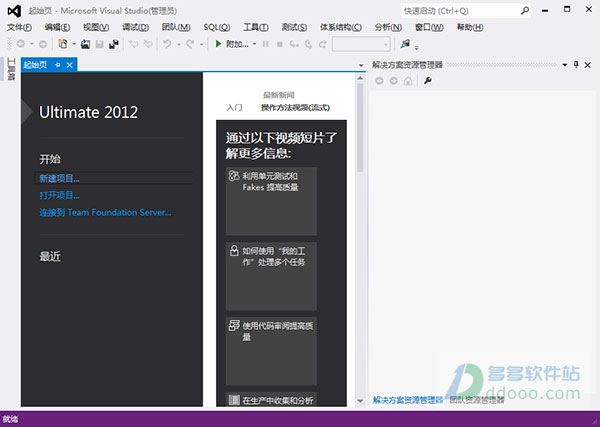Click the Redo toolbar icon

[x=190, y=44]
